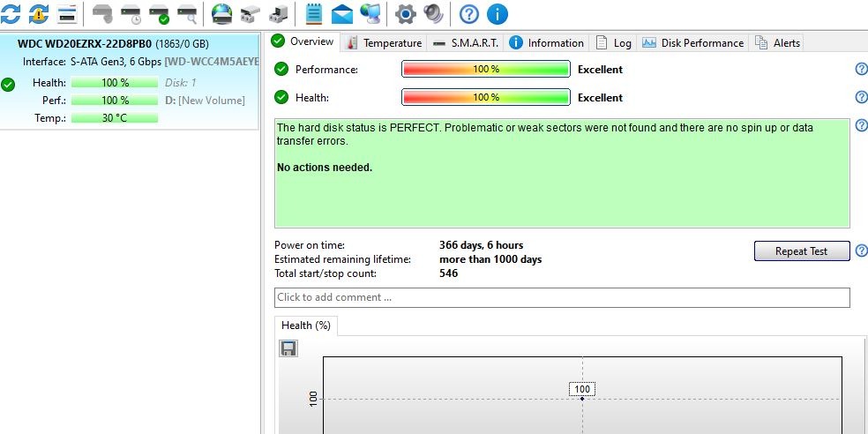Click the speaker sound icon
This screenshot has width=868, height=434.
pyautogui.click(x=433, y=13)
